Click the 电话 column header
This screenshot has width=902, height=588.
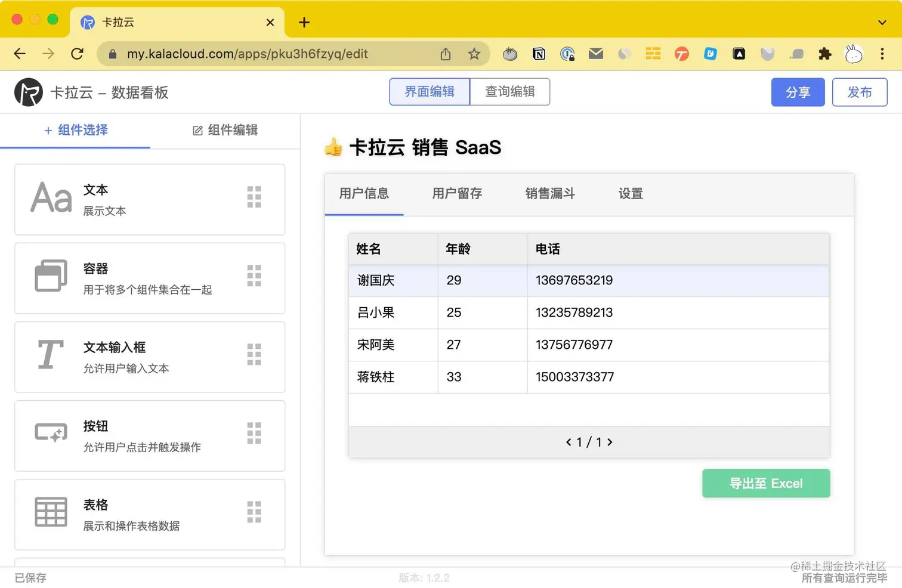click(x=678, y=249)
